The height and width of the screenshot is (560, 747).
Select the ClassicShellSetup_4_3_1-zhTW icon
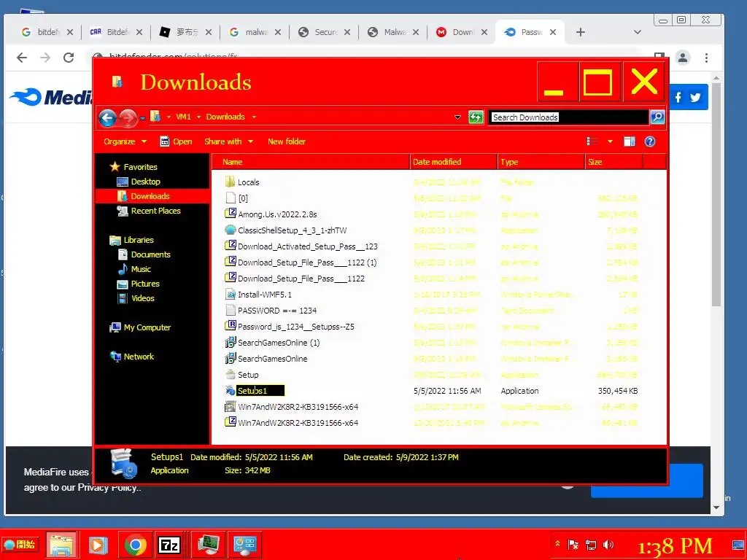point(231,230)
